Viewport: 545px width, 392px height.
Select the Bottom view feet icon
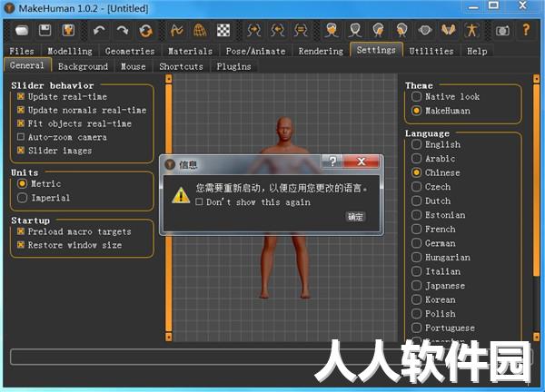coord(449,31)
